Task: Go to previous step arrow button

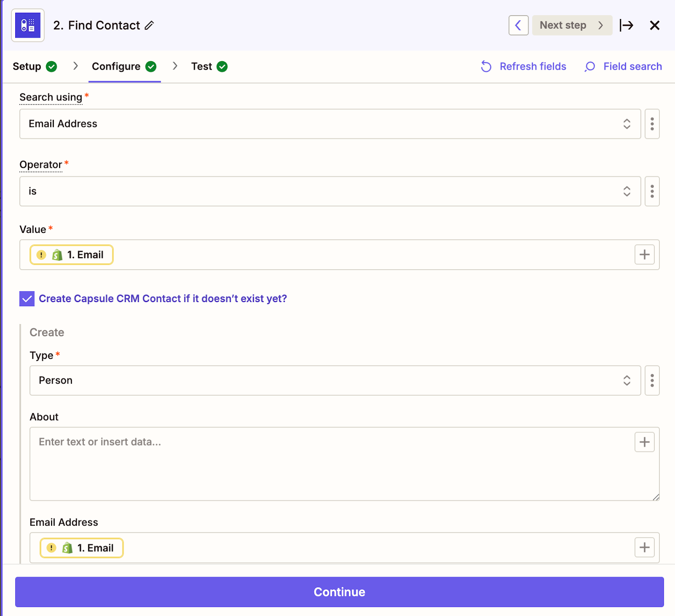Action: tap(518, 25)
